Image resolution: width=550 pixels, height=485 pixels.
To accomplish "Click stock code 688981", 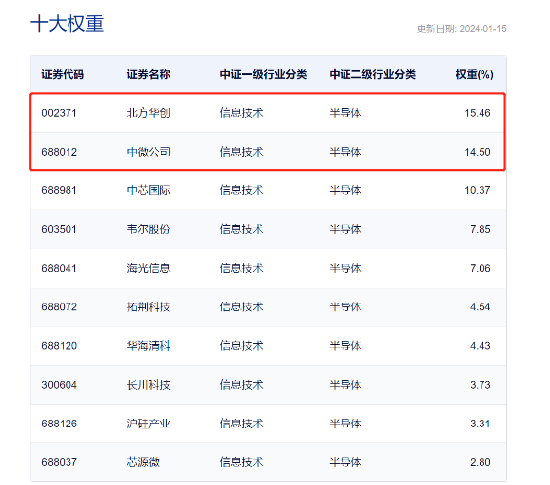I will (x=59, y=190).
